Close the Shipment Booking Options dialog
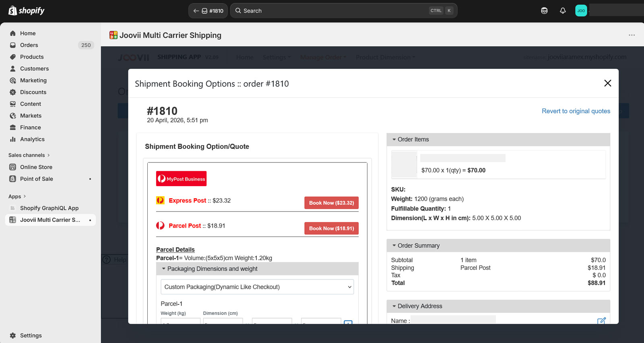Viewport: 644px width, 343px height. (x=608, y=83)
